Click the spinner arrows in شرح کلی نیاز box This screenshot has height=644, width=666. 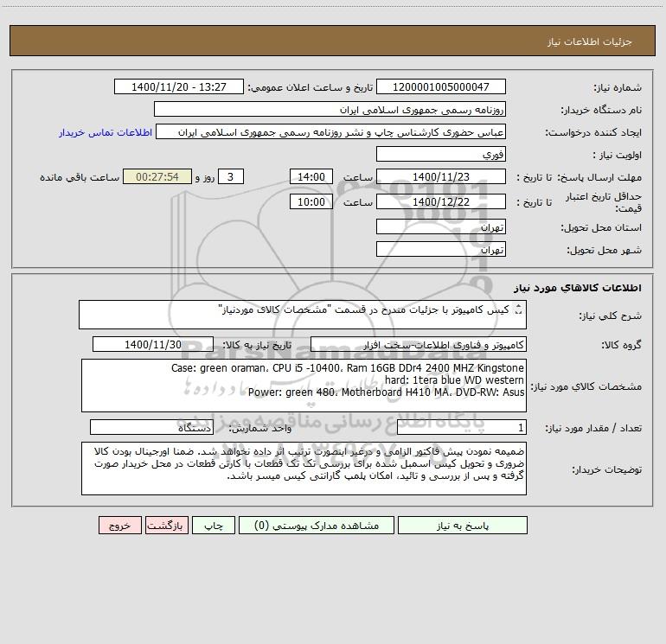tap(518, 310)
